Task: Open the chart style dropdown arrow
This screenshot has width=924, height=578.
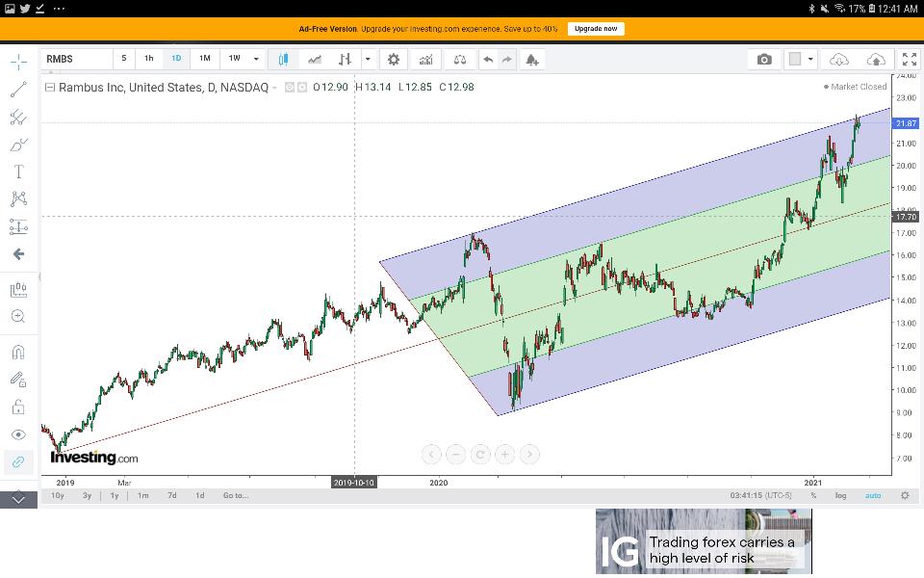Action: tap(368, 59)
